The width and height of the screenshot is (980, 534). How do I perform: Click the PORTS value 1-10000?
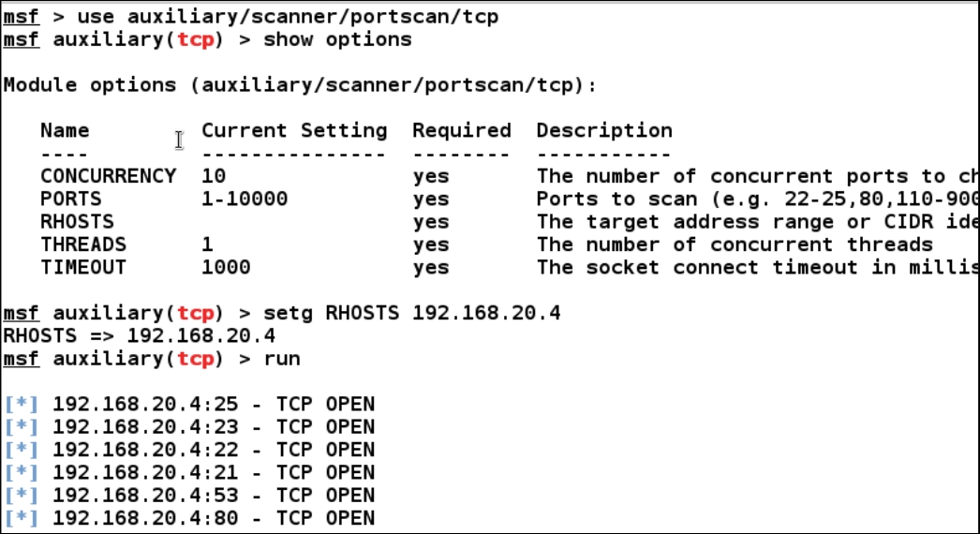[245, 199]
